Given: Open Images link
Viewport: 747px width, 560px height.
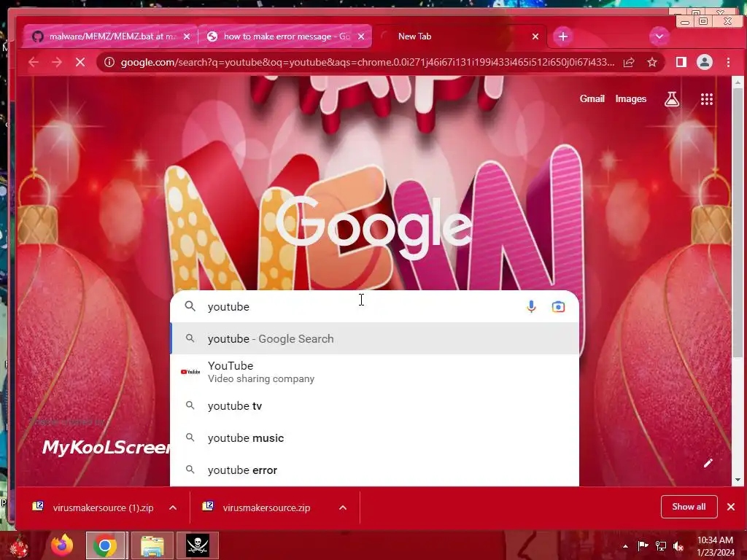Looking at the screenshot, I should (x=631, y=98).
